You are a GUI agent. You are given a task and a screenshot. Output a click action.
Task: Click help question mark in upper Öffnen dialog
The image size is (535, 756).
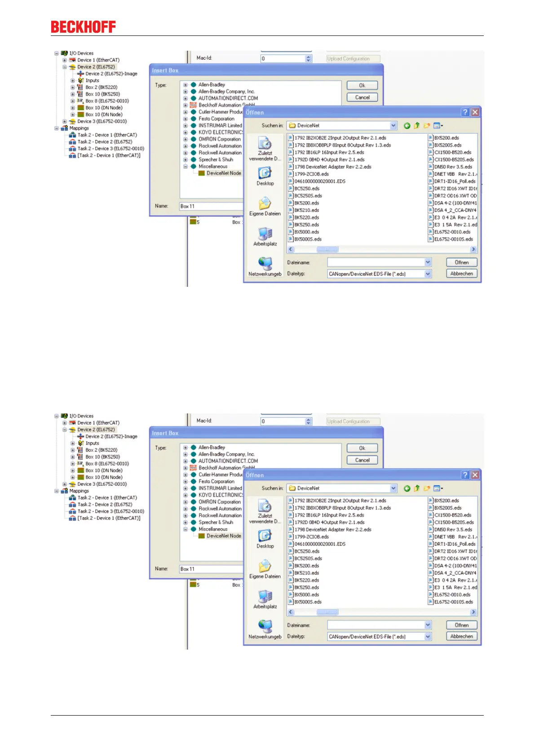click(x=465, y=112)
